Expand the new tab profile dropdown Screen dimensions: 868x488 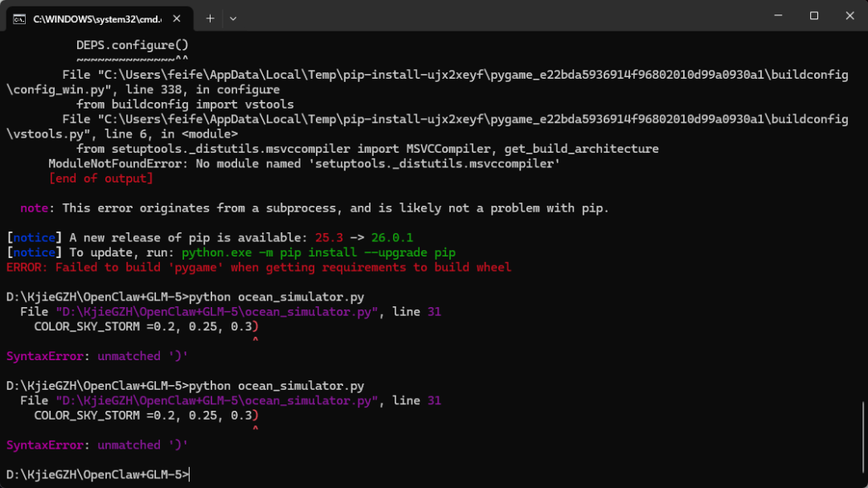pyautogui.click(x=233, y=18)
